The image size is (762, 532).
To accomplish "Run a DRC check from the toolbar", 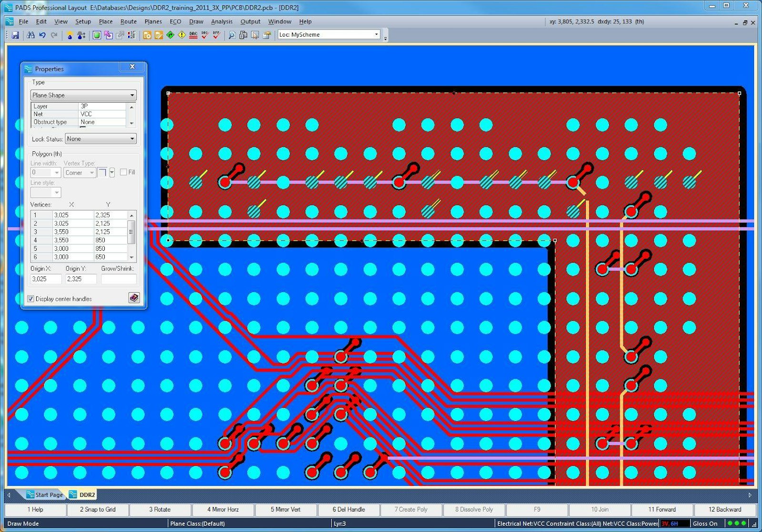I will 194,34.
